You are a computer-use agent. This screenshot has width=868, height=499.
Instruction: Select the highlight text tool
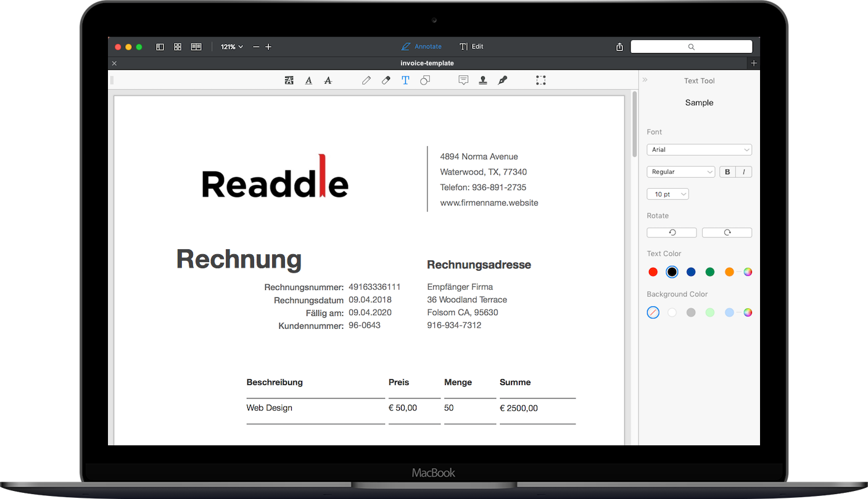(x=289, y=80)
